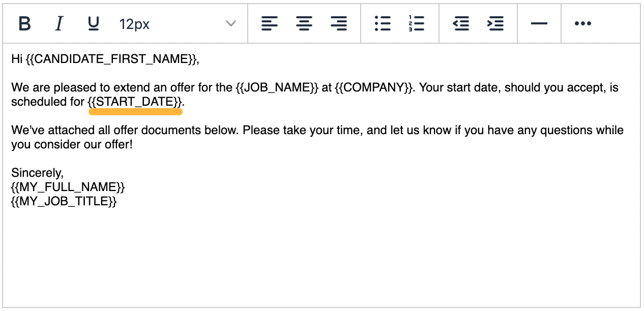Viewport: 644px width, 311px height.
Task: Insert a numbered list
Action: pos(416,23)
